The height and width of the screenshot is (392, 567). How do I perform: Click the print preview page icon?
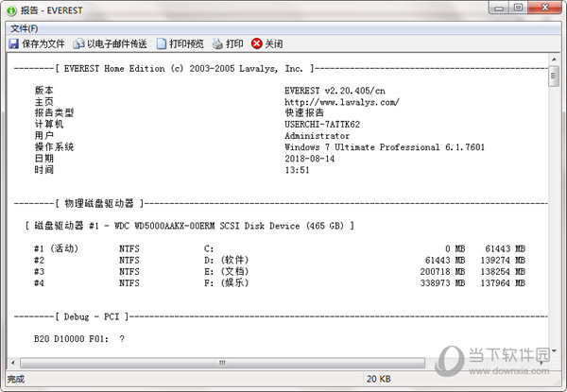pyautogui.click(x=162, y=43)
